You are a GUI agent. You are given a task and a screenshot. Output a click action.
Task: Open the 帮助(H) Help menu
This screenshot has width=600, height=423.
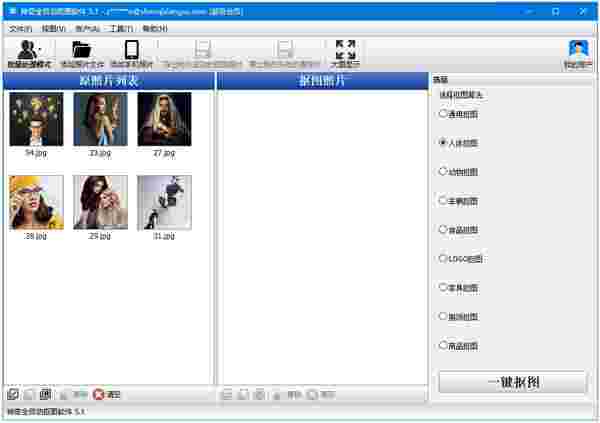155,29
